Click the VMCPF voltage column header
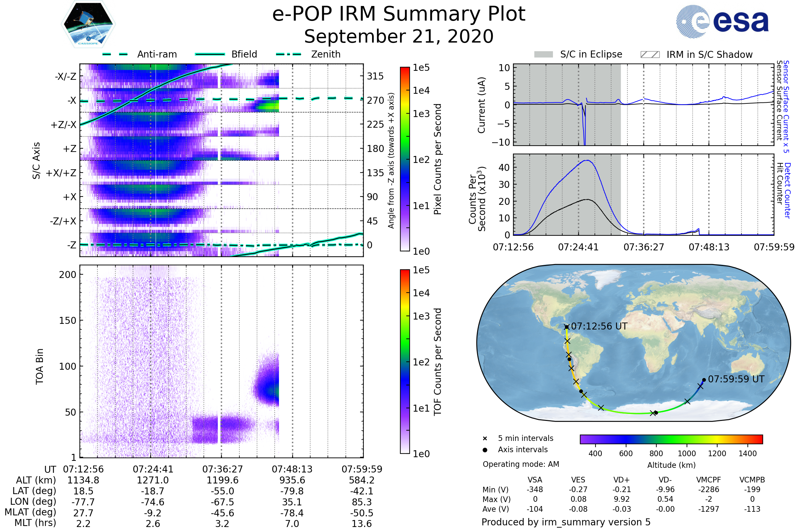This screenshot has height=532, width=798. [709, 480]
